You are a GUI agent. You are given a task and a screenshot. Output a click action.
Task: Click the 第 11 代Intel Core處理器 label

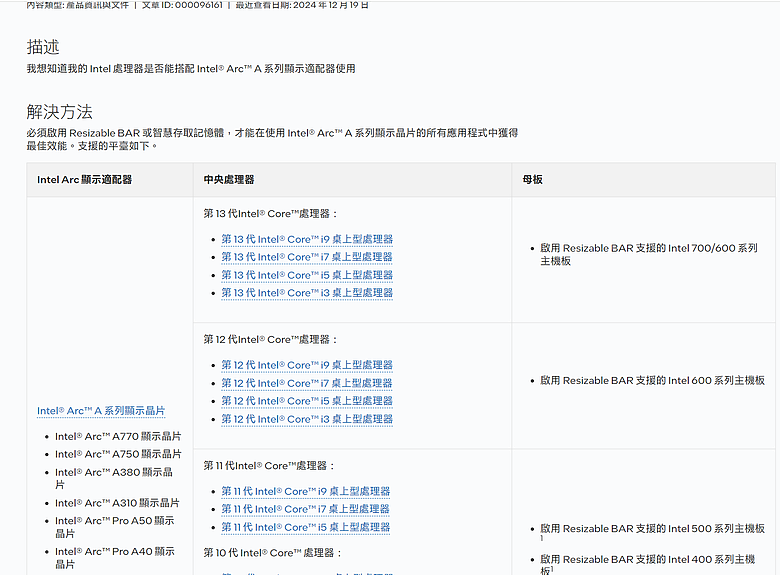pos(269,466)
